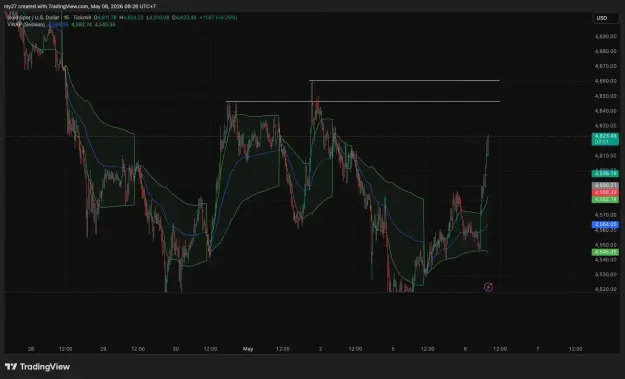Click the 7 date label on the time axis
Screen dimensions: 625x379
[538, 349]
